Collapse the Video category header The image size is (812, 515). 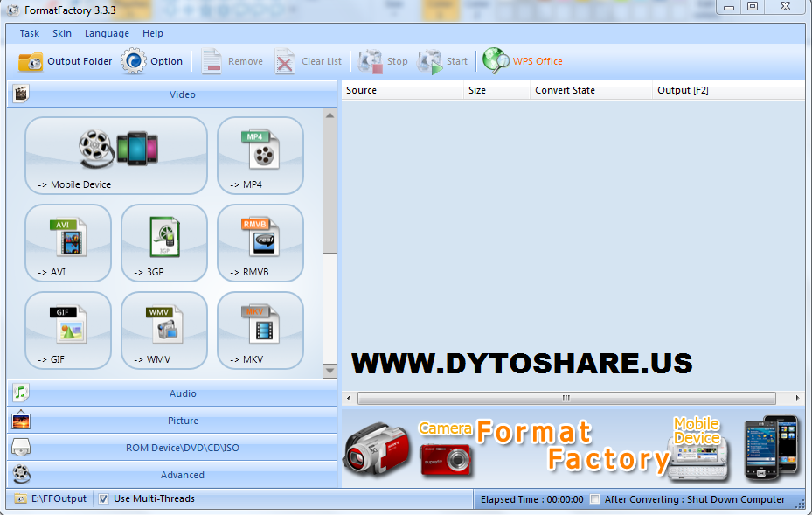click(172, 94)
